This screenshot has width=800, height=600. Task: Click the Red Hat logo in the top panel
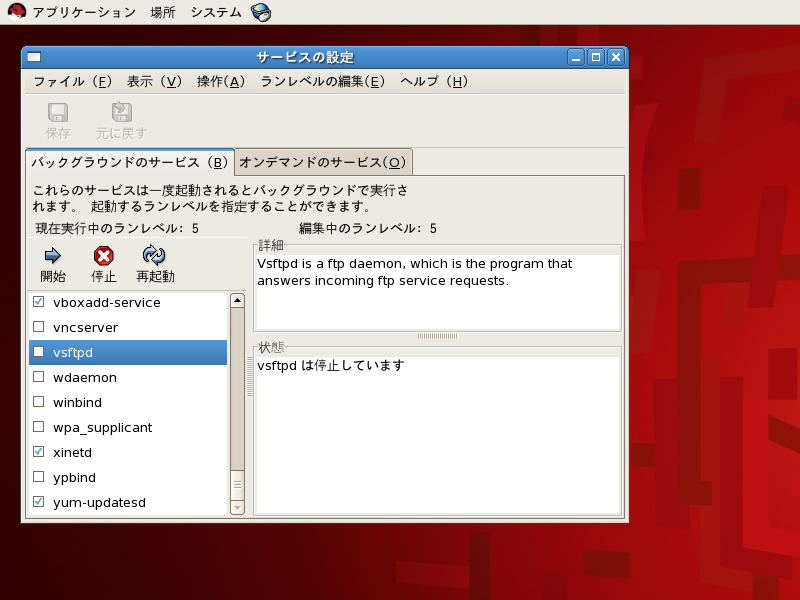point(17,11)
